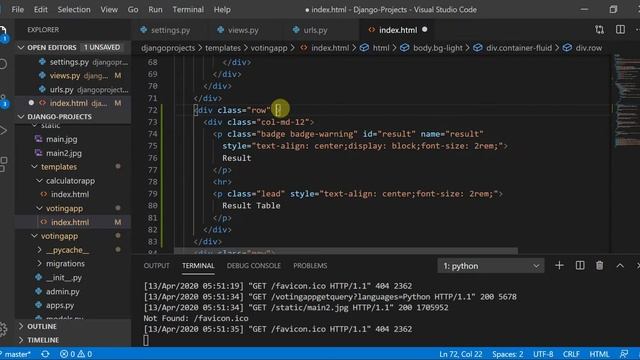Open errors and warnings count in status bar
This screenshot has width=640, height=360.
(x=76, y=354)
